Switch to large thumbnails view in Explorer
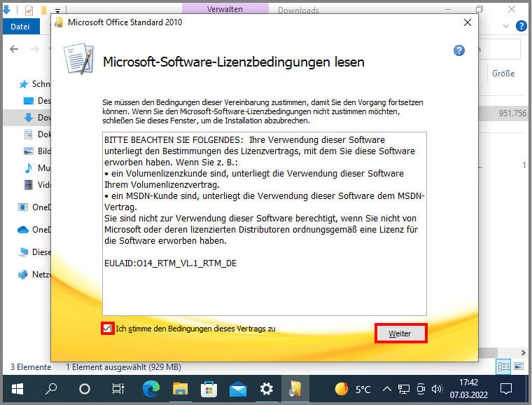 [x=519, y=366]
